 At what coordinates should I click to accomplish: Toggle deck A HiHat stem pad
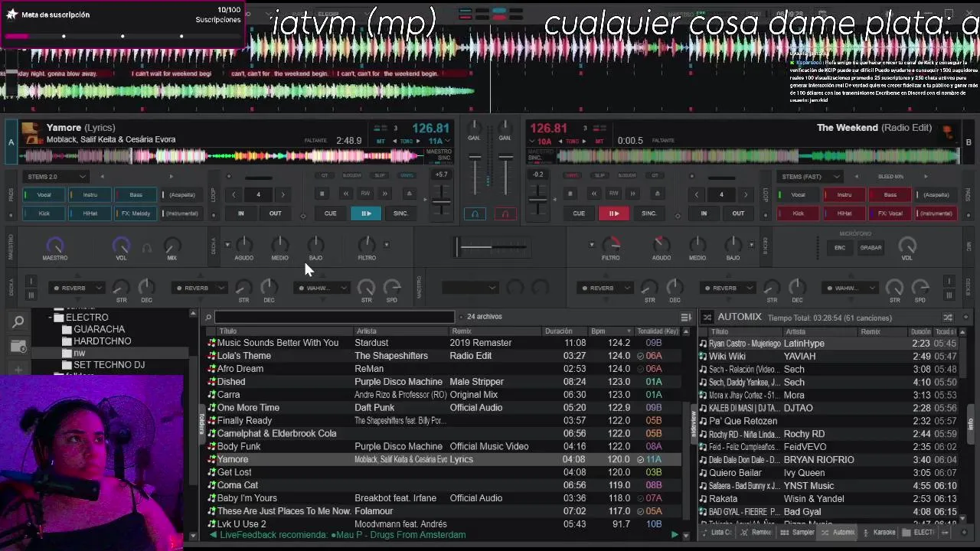point(90,214)
